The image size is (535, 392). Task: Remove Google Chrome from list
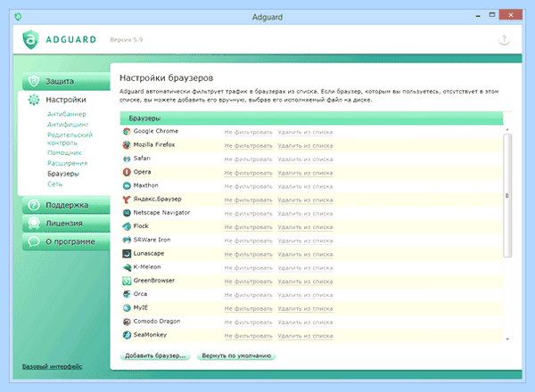pyautogui.click(x=305, y=132)
